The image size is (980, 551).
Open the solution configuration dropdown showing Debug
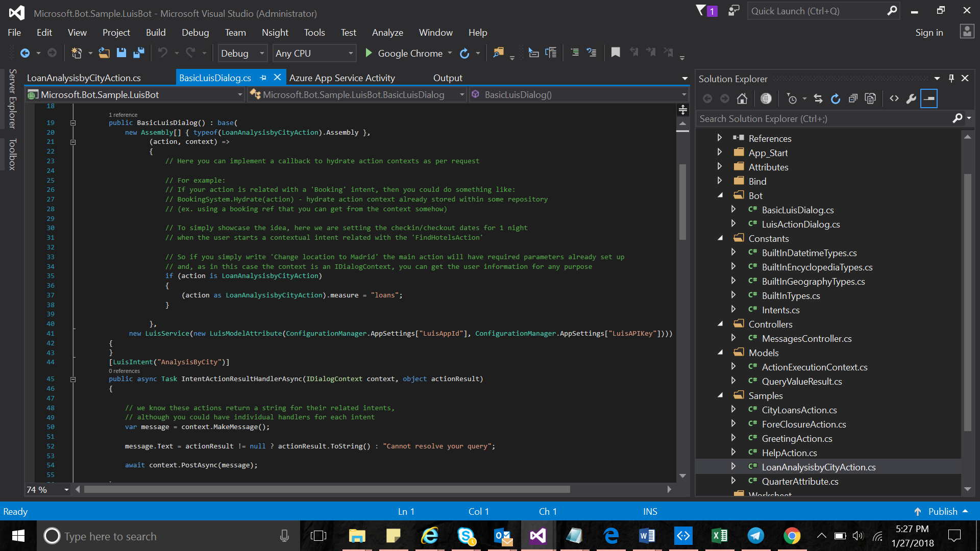coord(242,53)
